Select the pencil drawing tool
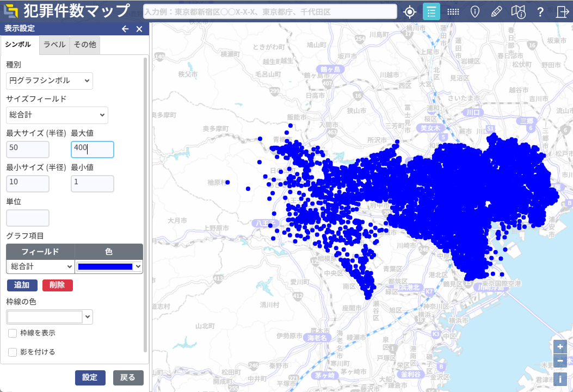The height and width of the screenshot is (392, 573). click(496, 12)
